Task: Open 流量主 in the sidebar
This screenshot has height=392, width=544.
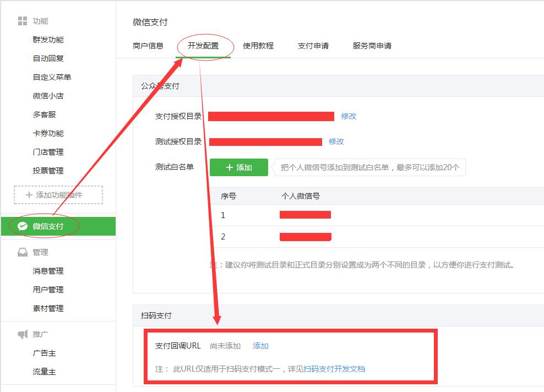Action: coord(45,372)
